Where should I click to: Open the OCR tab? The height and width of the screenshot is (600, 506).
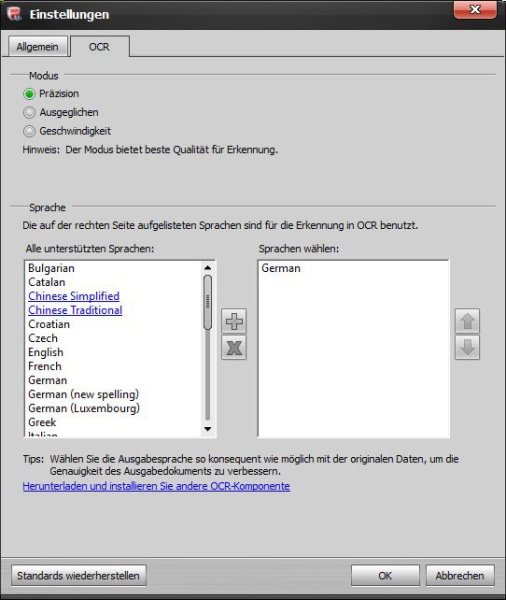(100, 47)
